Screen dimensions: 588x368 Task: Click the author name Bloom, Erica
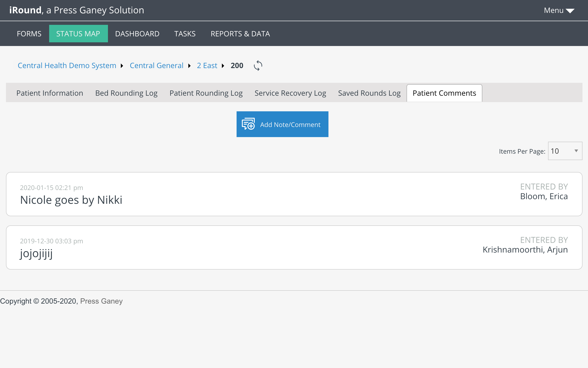544,196
